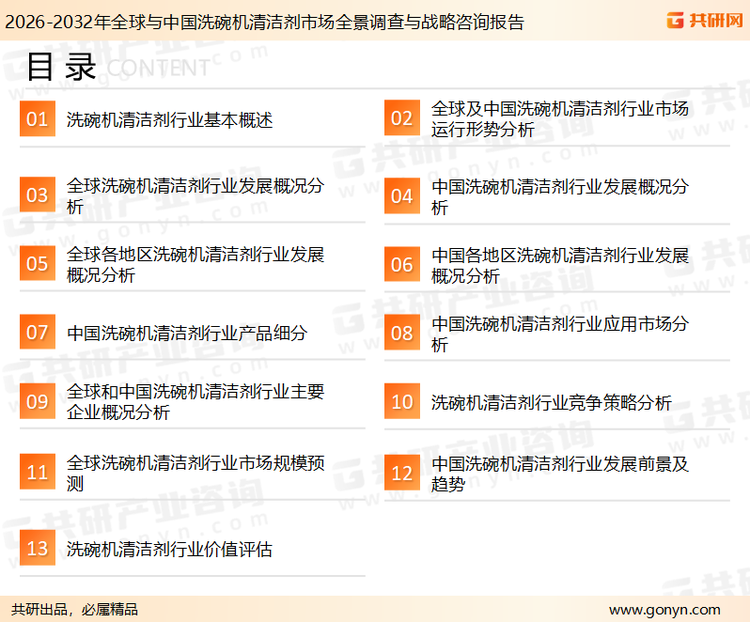Select entry 全球各地区洗碗机清洁剂行业发展概况分析
The image size is (750, 622).
click(195, 264)
